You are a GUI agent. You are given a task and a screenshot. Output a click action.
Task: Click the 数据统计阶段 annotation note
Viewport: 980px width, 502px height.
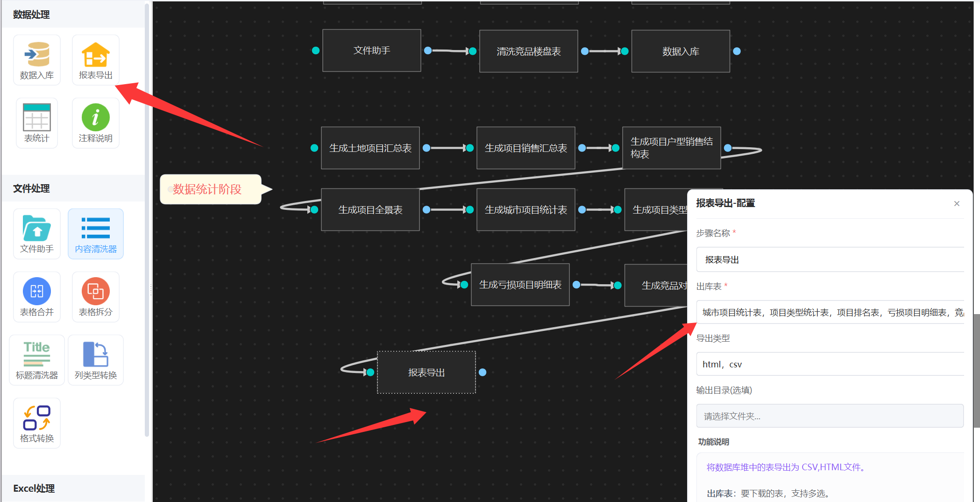211,189
